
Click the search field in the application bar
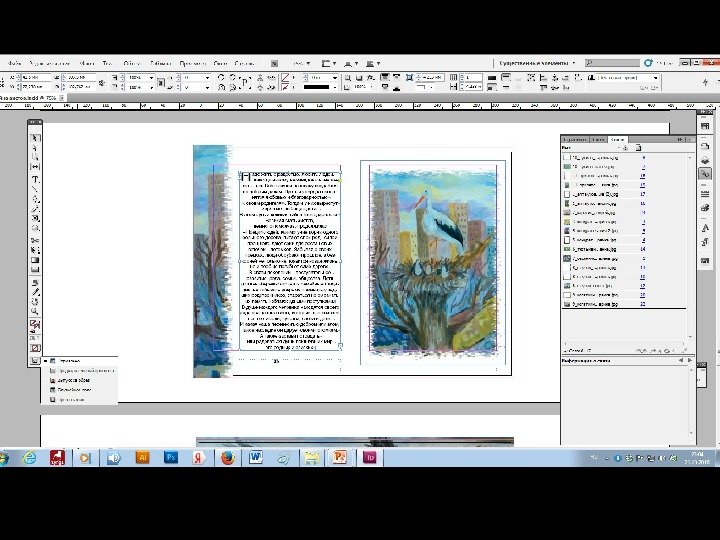coord(613,63)
